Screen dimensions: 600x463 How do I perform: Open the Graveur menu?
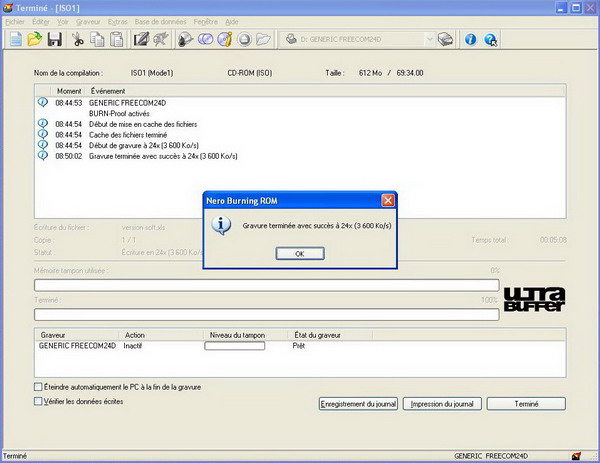point(88,22)
